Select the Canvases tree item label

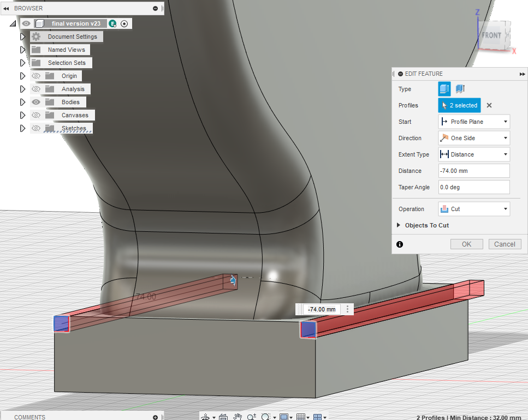[x=75, y=115]
